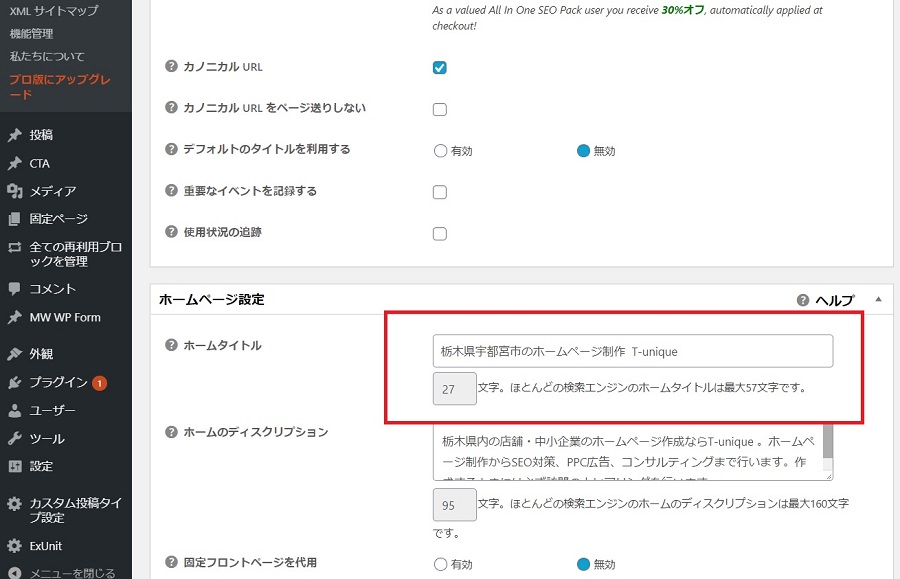Click the media icon beside メディア

pyautogui.click(x=14, y=191)
